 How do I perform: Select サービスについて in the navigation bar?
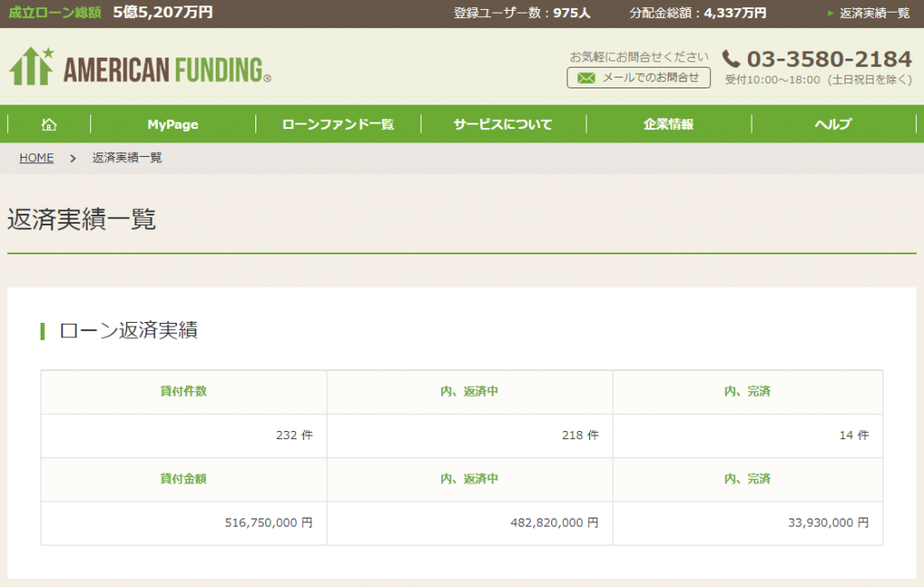(503, 124)
